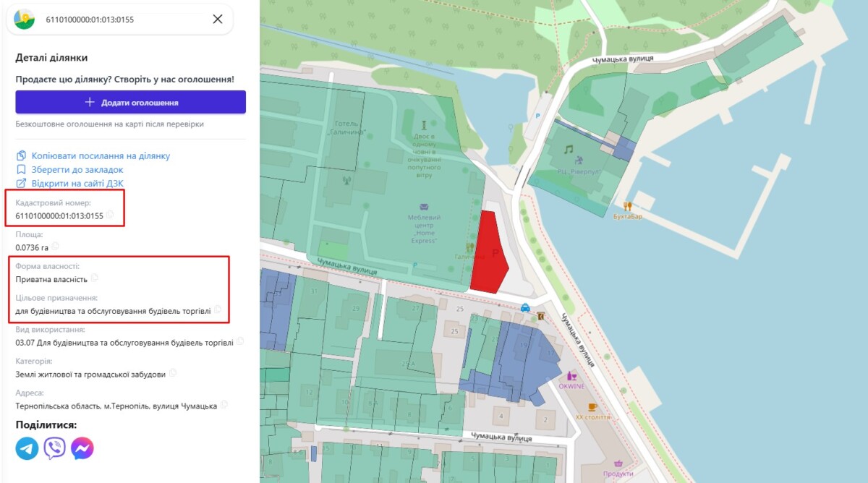Clear the cadastral number search
This screenshot has height=483, width=868.
click(x=218, y=20)
